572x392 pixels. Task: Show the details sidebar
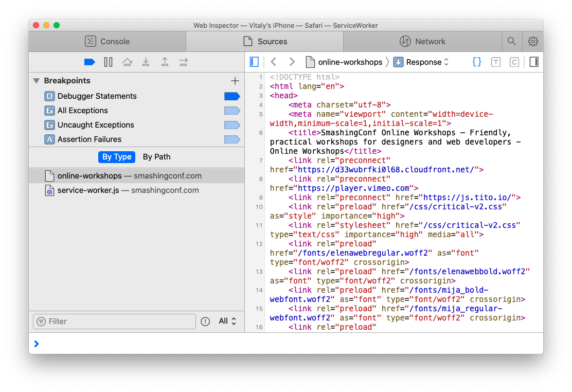534,62
